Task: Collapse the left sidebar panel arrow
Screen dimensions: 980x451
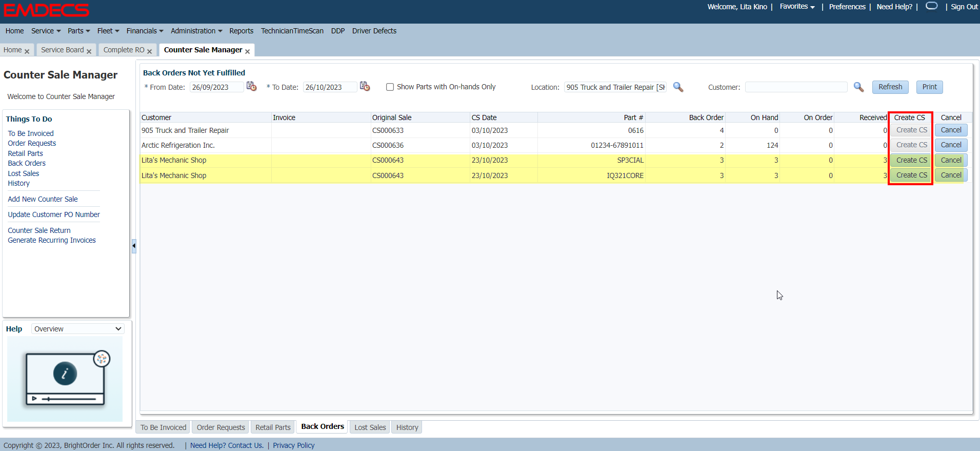Action: click(134, 246)
